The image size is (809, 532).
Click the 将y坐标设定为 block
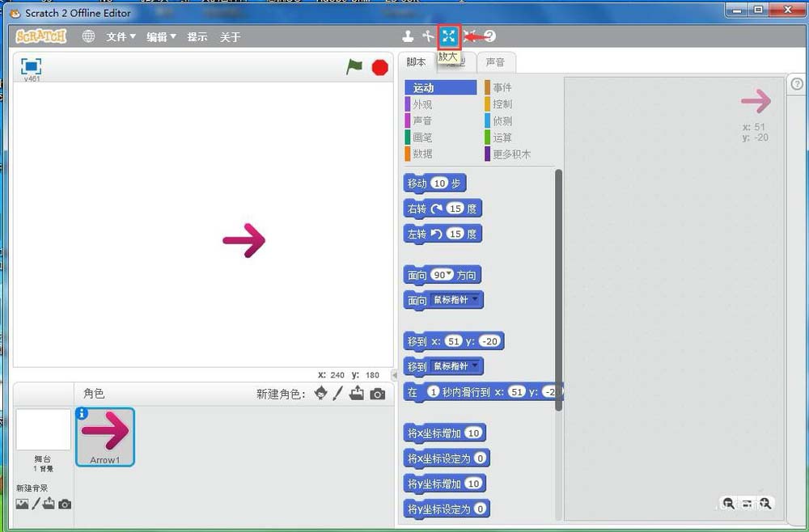(447, 509)
